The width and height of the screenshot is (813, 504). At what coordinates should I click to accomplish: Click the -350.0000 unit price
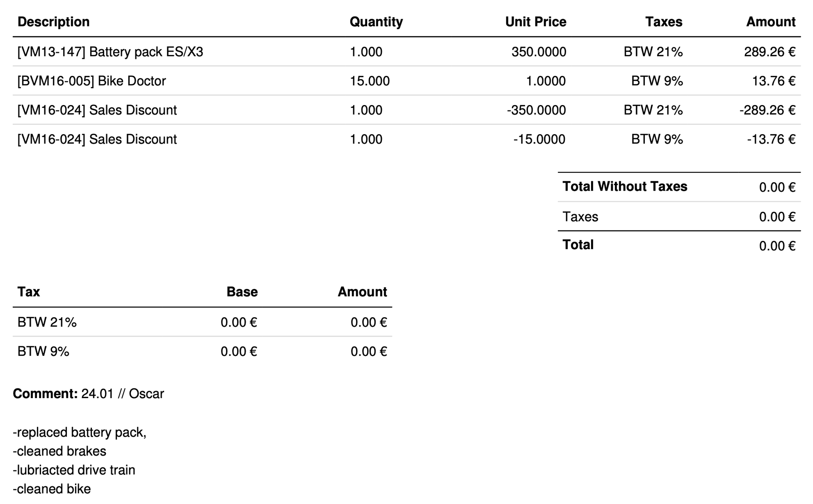click(536, 110)
